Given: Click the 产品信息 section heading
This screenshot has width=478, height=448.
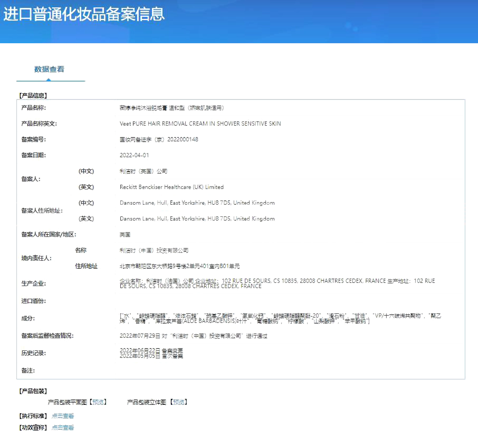Looking at the screenshot, I should [x=33, y=95].
